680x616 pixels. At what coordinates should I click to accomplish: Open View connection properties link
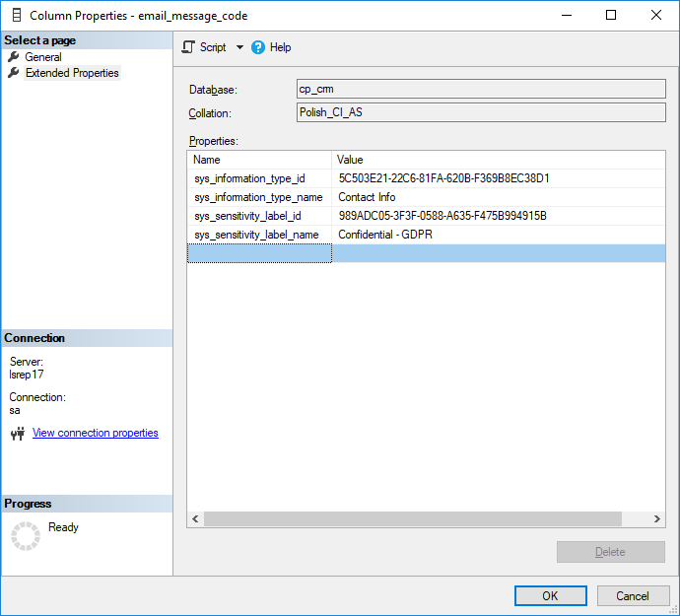click(95, 433)
